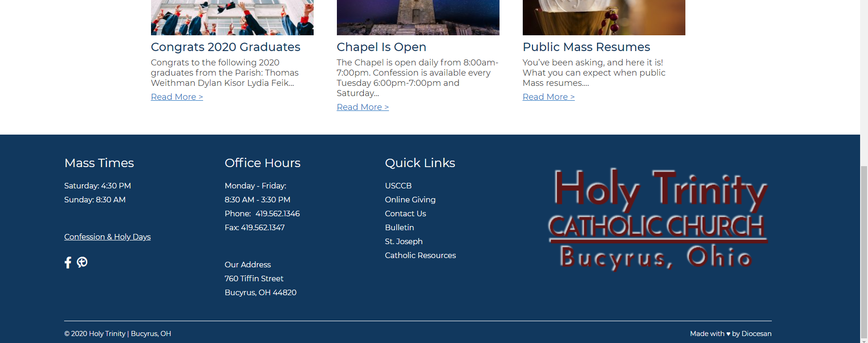Open the parish Facebook page icon
Image resolution: width=868 pixels, height=343 pixels.
tap(68, 263)
